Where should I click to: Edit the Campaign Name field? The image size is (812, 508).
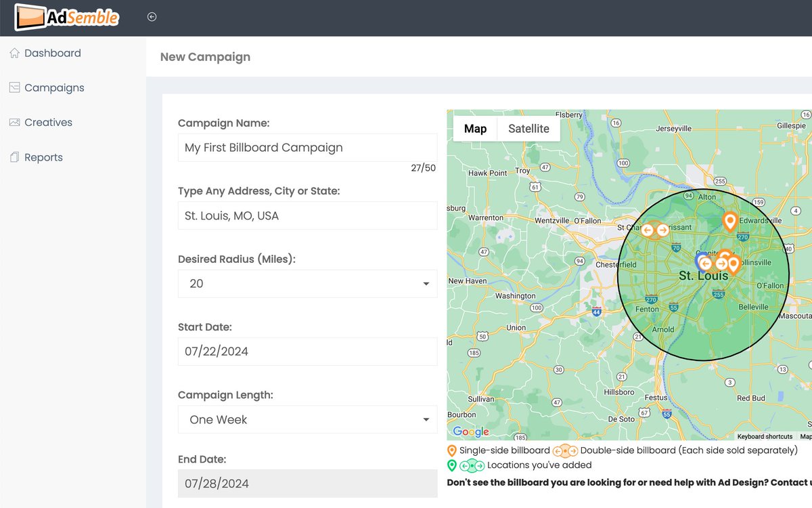point(307,147)
